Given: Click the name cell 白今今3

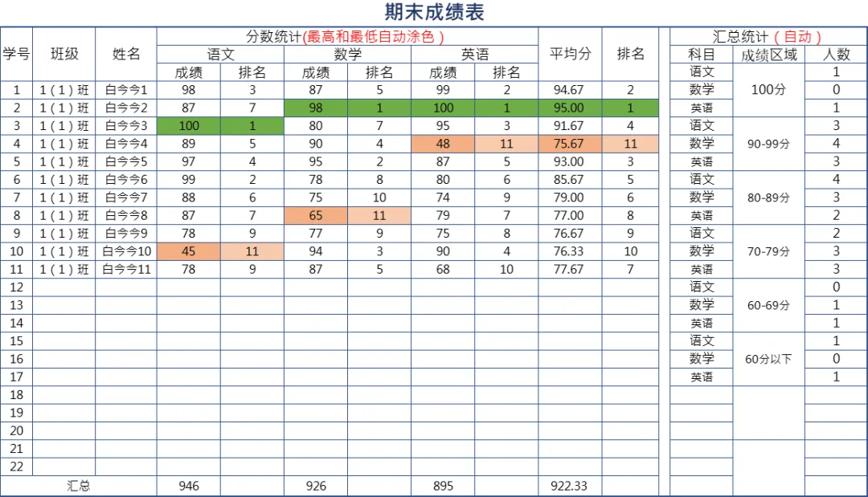Looking at the screenshot, I should [126, 126].
